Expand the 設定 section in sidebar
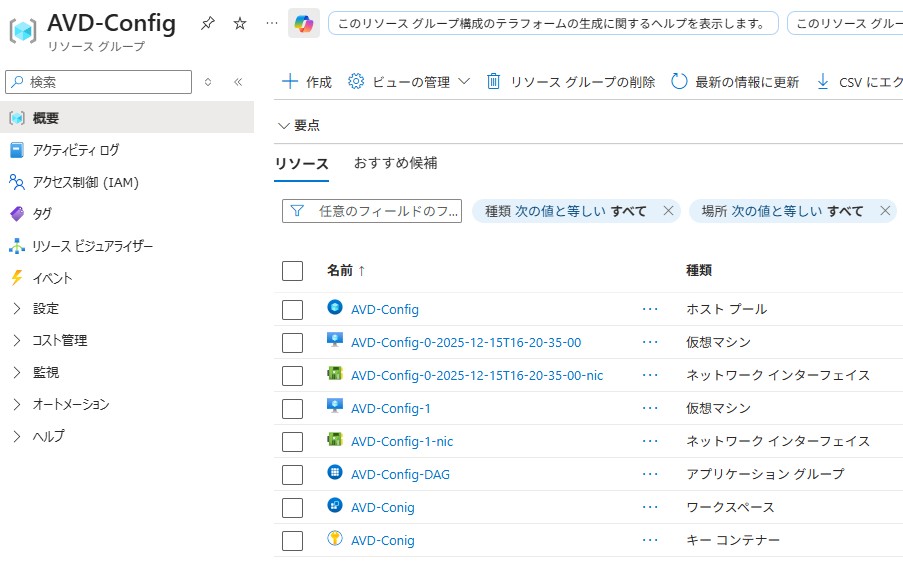This screenshot has width=903, height=588. 46,309
